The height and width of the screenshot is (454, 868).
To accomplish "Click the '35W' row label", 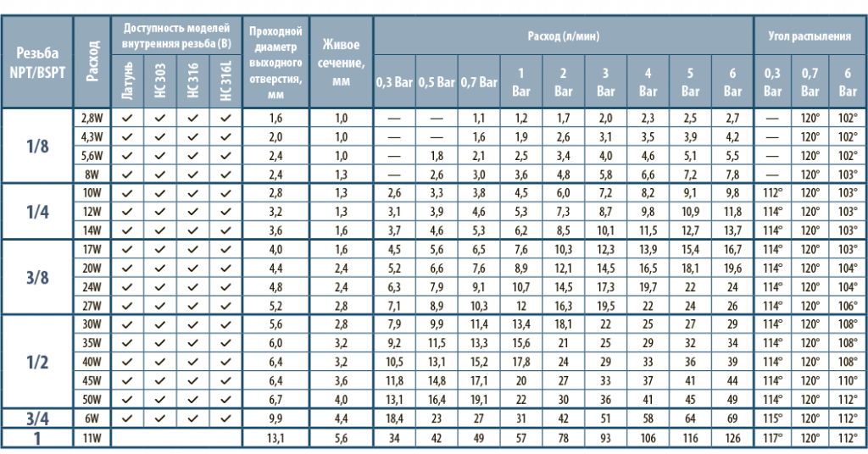I will (92, 343).
